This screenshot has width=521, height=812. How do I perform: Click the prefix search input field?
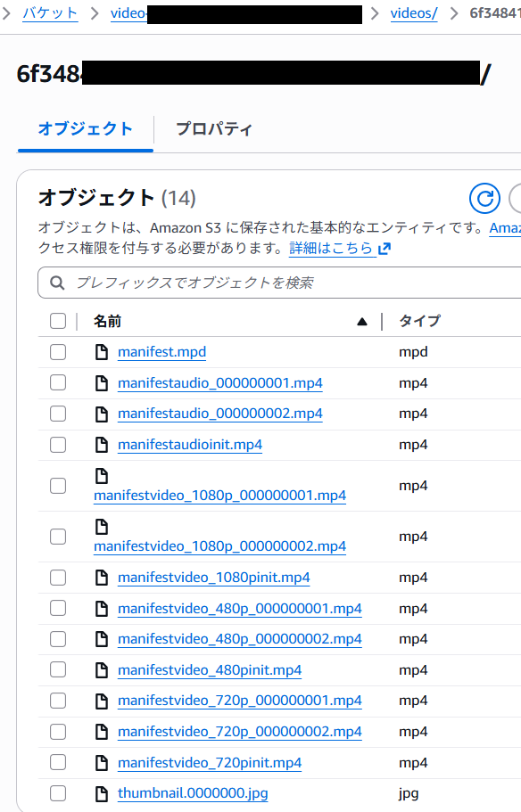pyautogui.click(x=223, y=282)
